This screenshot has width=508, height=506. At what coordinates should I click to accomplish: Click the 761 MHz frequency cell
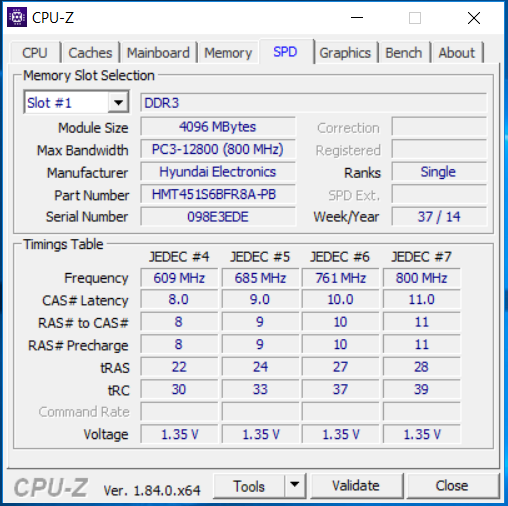[340, 278]
